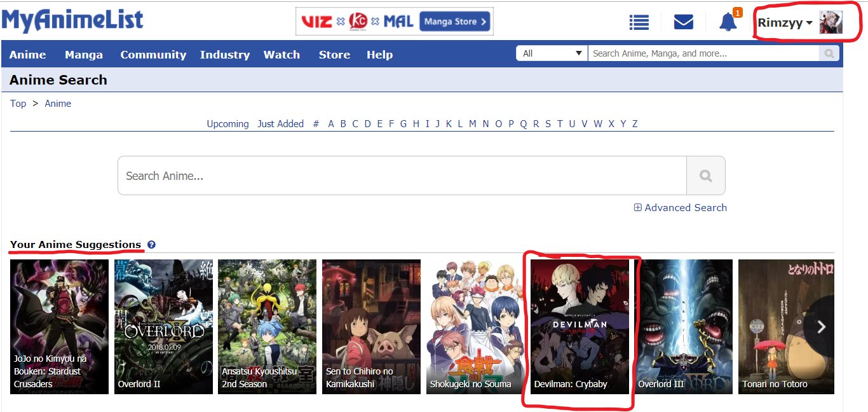Expand the Advanced Search option

click(680, 208)
